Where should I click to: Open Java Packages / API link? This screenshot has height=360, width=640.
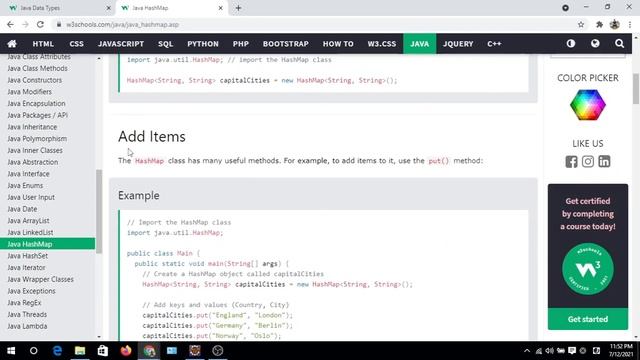coord(38,115)
